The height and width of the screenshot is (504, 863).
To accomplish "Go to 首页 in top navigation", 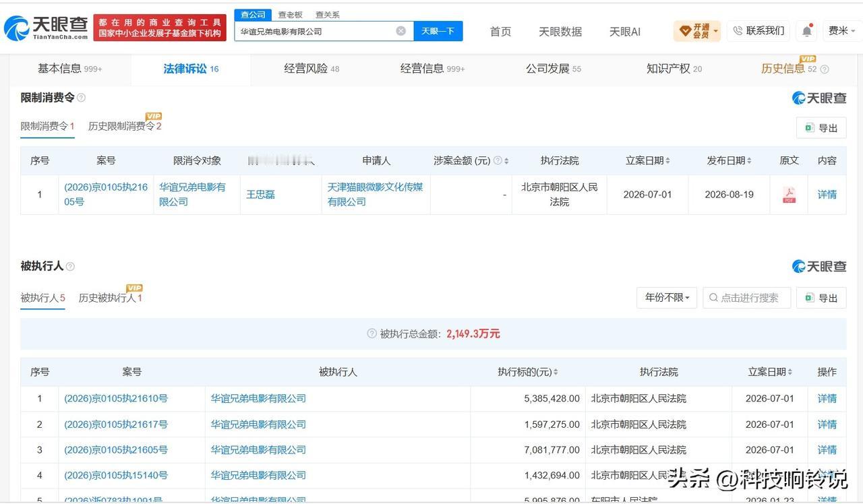I will click(500, 32).
